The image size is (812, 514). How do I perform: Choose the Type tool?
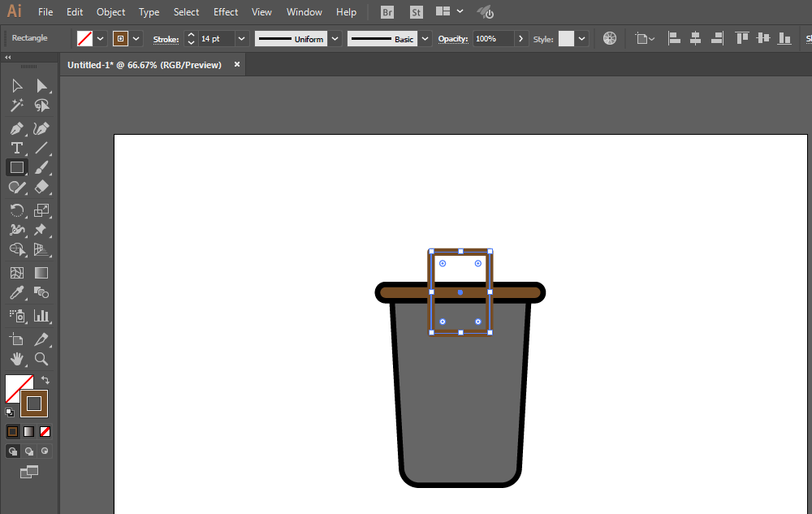(x=16, y=148)
